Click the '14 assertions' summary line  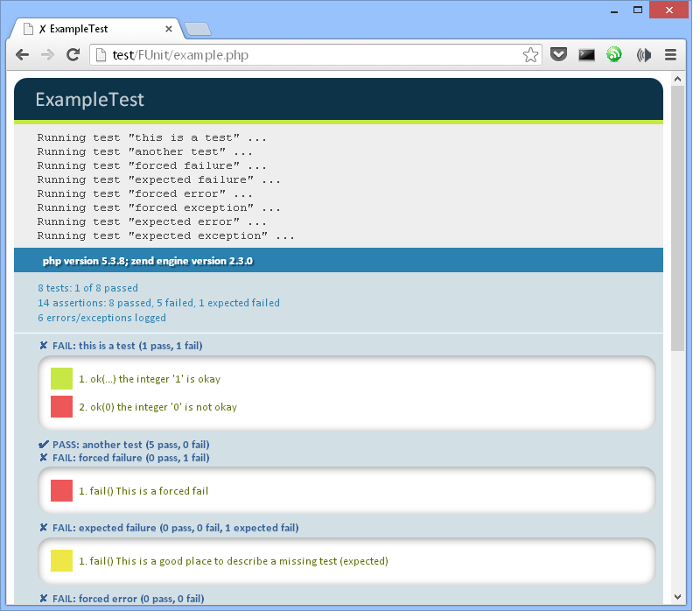(x=158, y=303)
